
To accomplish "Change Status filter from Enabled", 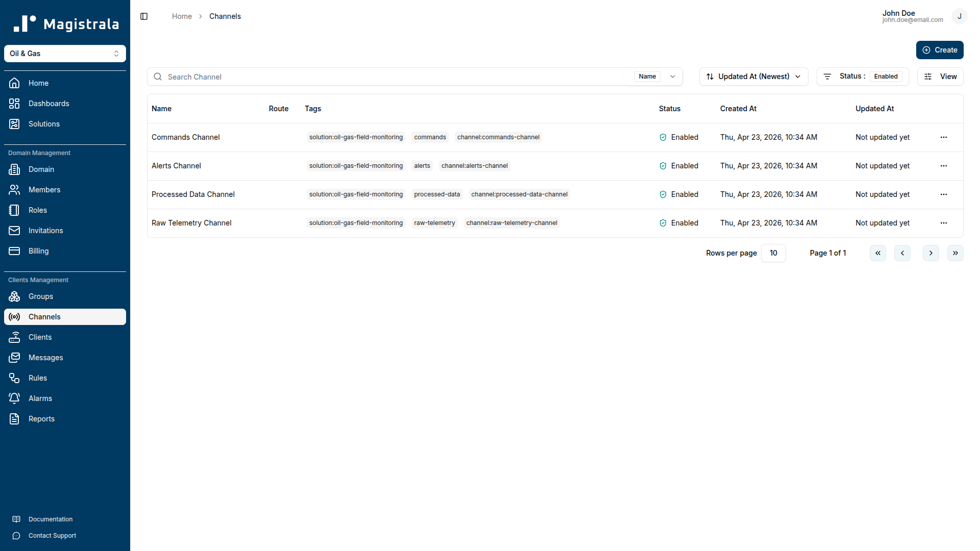I will (x=886, y=76).
